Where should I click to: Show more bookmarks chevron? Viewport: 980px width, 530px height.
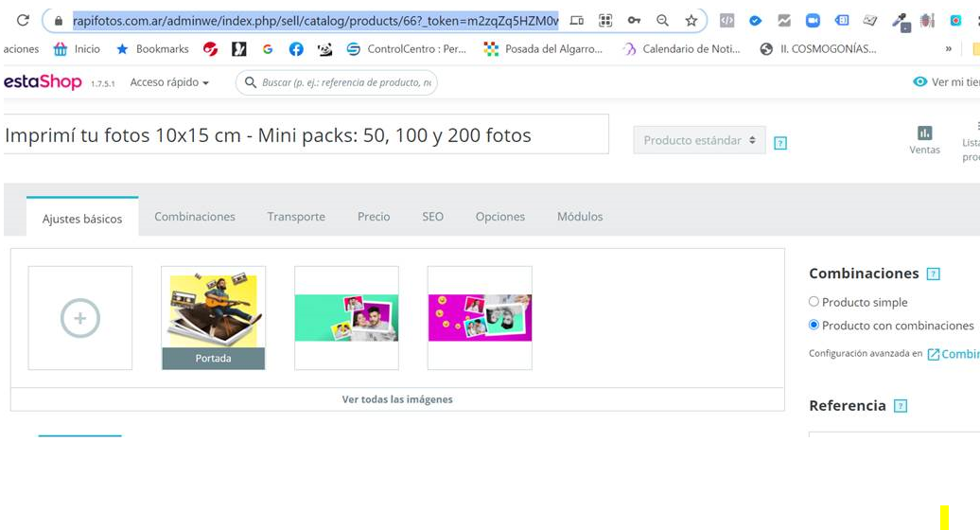(x=948, y=49)
